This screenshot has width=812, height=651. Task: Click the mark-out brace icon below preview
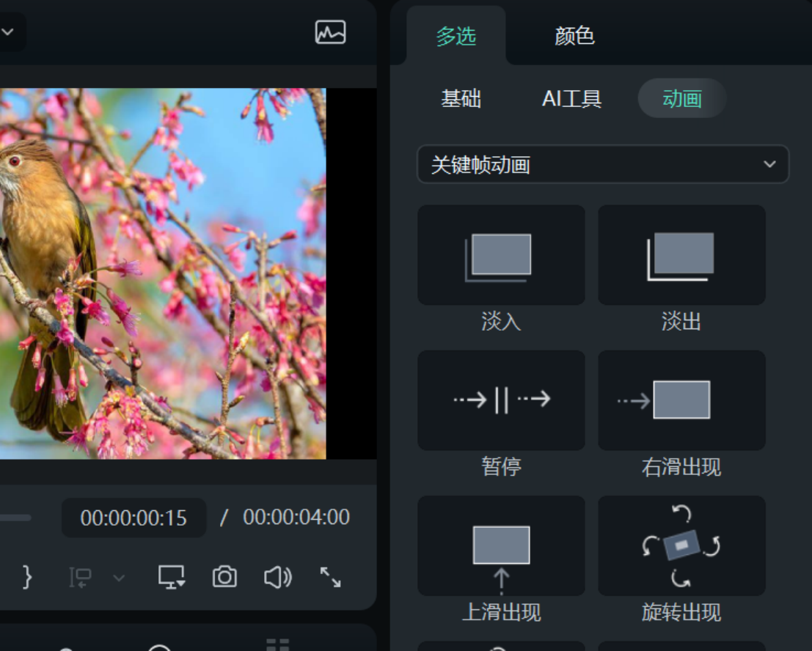28,577
